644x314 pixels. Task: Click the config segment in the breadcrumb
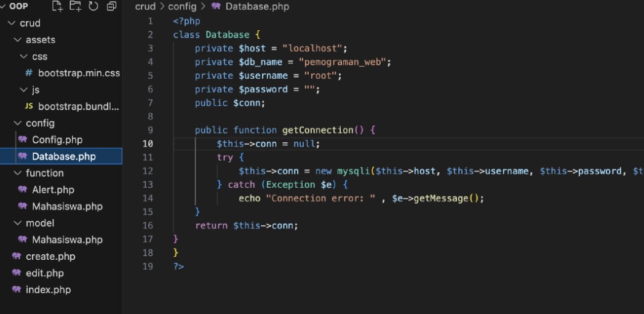click(x=182, y=7)
